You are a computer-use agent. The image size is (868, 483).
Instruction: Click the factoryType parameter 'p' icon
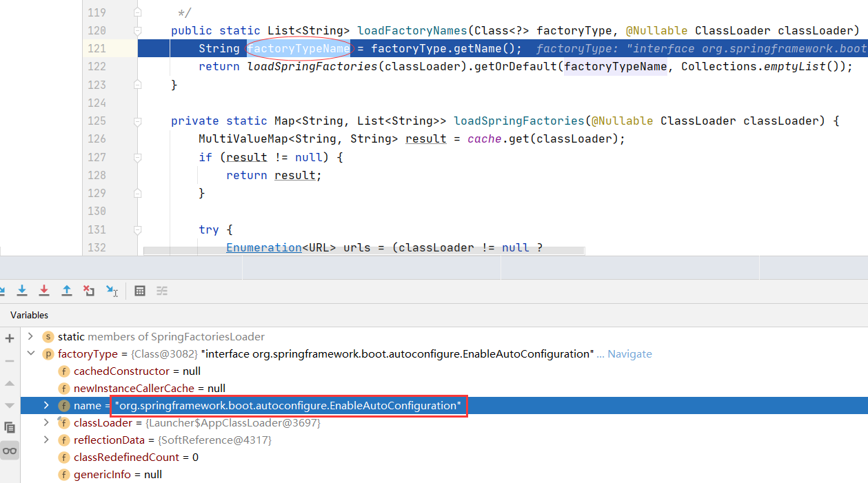[48, 354]
